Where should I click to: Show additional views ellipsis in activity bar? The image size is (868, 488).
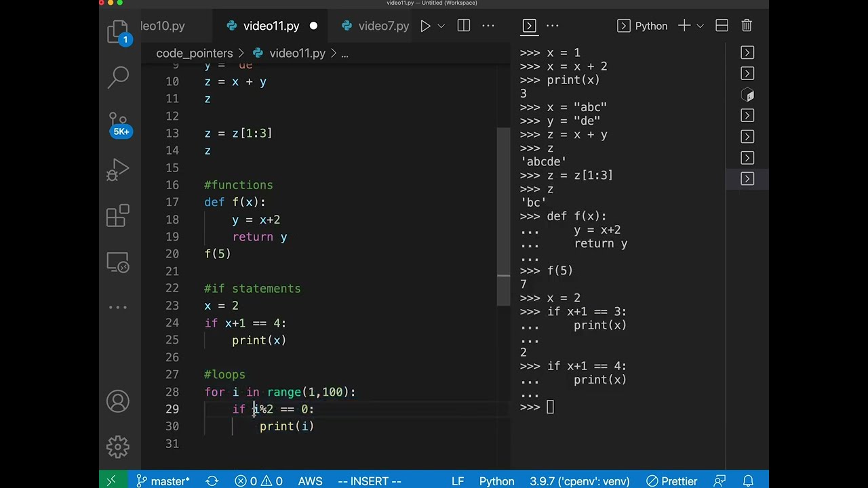click(118, 307)
